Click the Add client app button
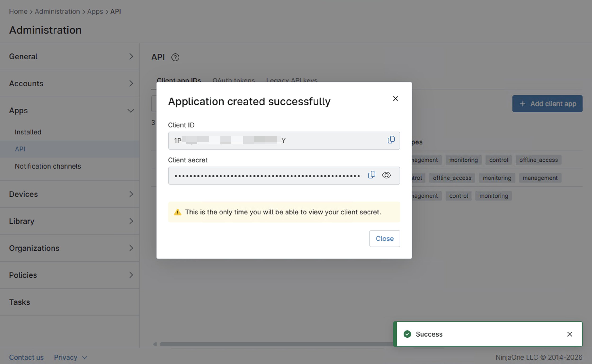 tap(547, 104)
